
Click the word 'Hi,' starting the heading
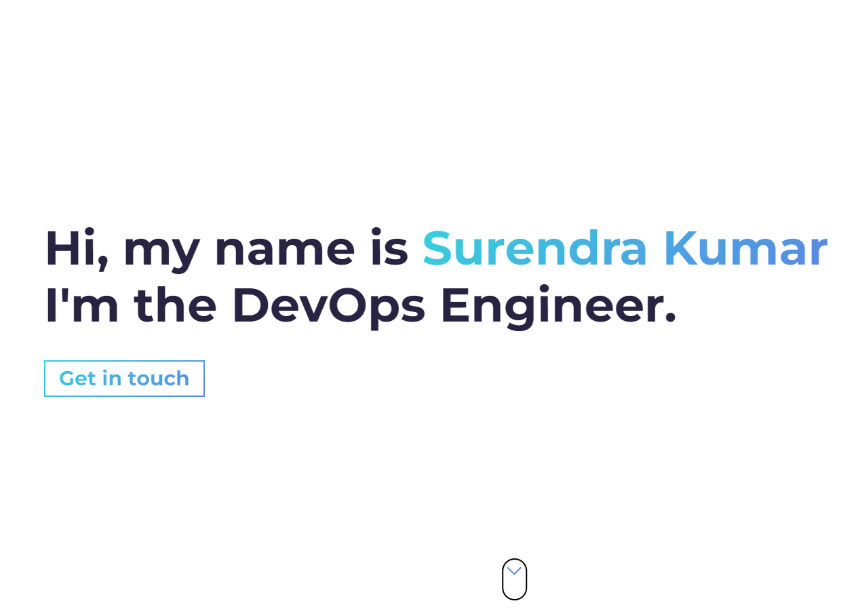[x=77, y=250]
